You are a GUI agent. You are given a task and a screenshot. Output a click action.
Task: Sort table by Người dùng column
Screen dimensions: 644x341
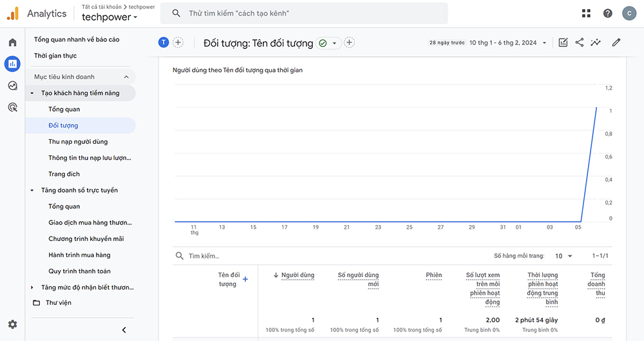[x=298, y=275]
